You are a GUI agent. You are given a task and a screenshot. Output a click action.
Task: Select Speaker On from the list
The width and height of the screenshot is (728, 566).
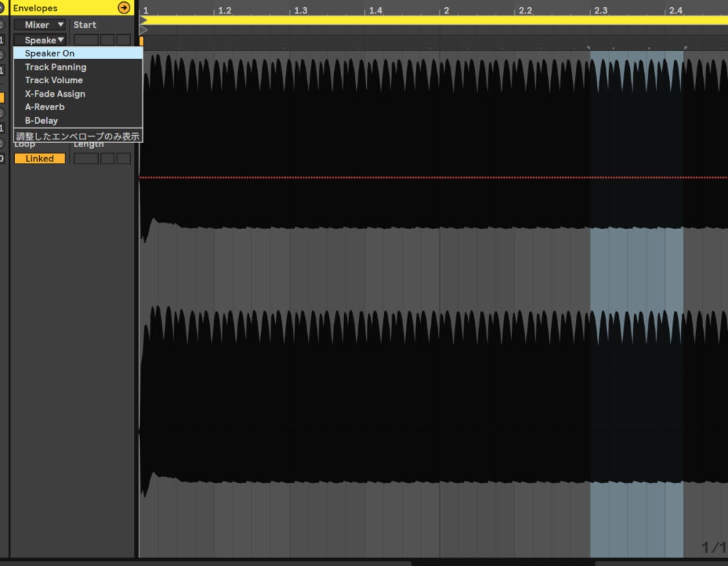pyautogui.click(x=50, y=53)
